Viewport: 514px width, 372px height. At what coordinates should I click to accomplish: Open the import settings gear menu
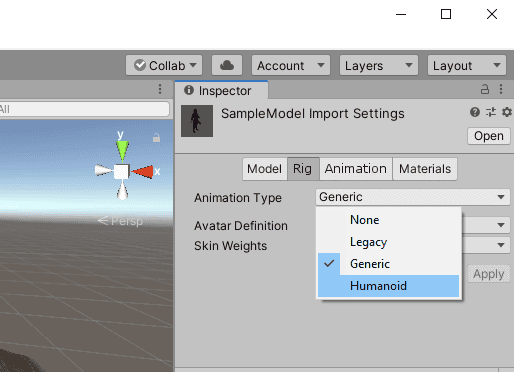click(507, 112)
